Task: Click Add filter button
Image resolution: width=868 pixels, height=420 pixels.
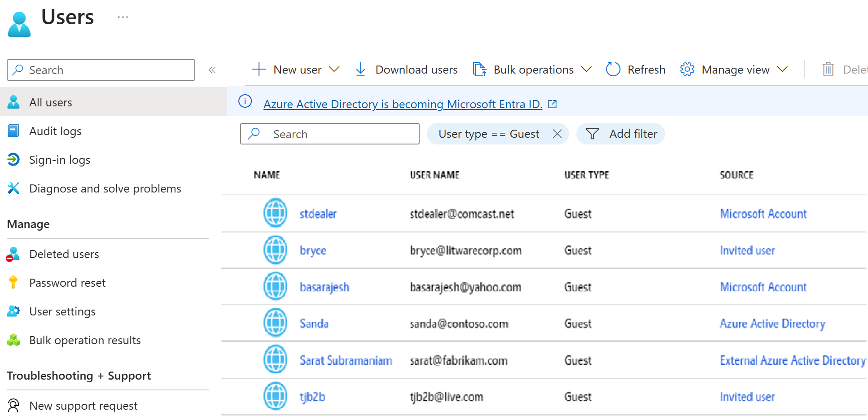Action: click(620, 134)
